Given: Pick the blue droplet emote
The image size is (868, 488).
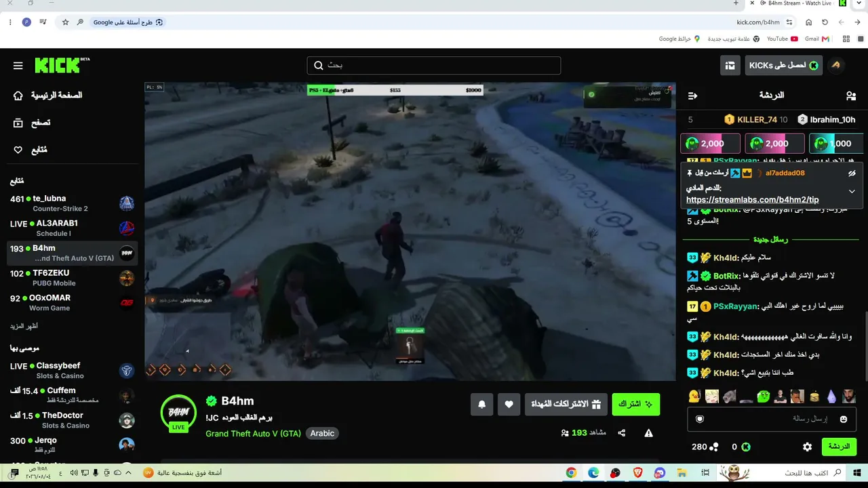Looking at the screenshot, I should tap(832, 396).
